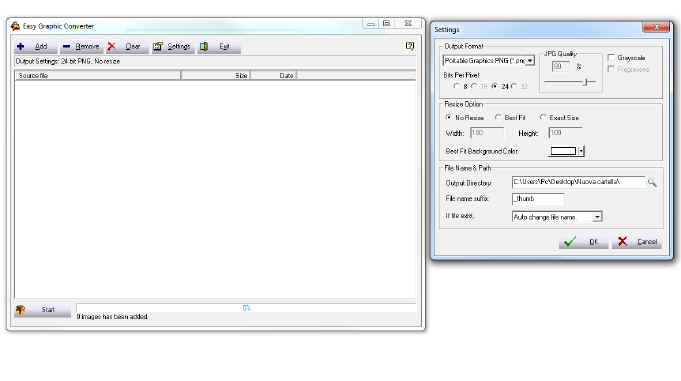Image resolution: width=681 pixels, height=381 pixels.
Task: Sort list by the Source file column header
Action: [98, 76]
